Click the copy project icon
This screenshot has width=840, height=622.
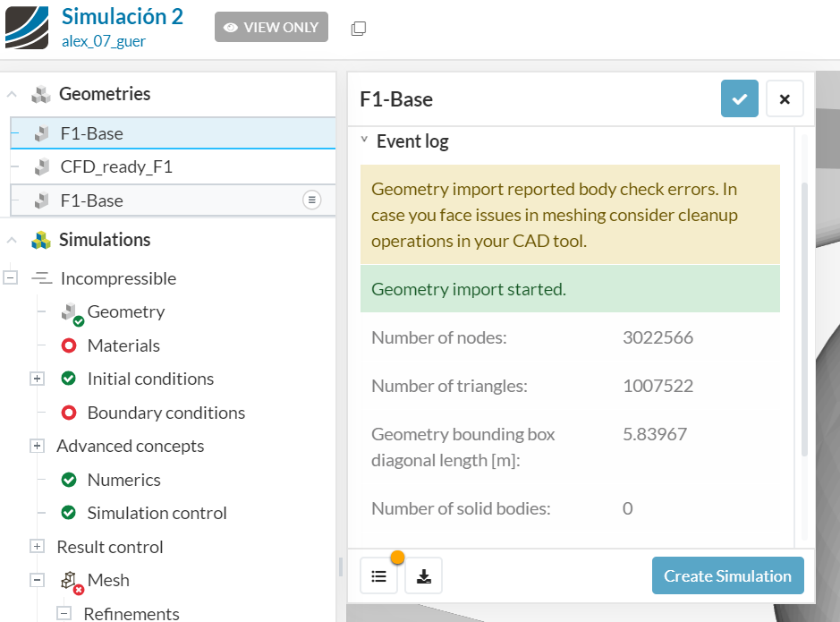coord(359,28)
